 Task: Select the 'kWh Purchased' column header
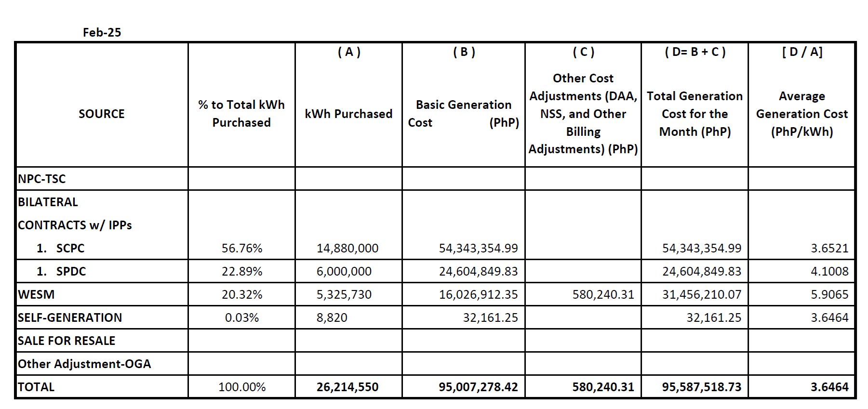click(x=348, y=114)
